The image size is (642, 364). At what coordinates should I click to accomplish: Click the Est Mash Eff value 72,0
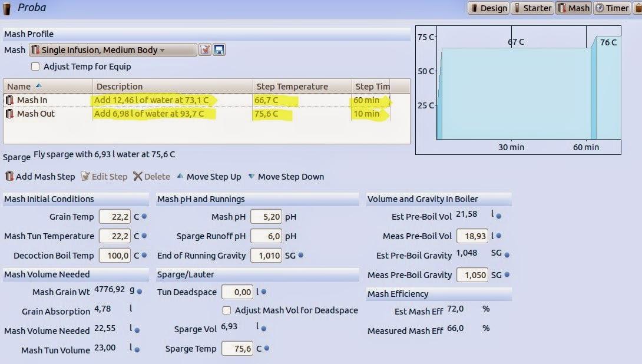tap(455, 309)
